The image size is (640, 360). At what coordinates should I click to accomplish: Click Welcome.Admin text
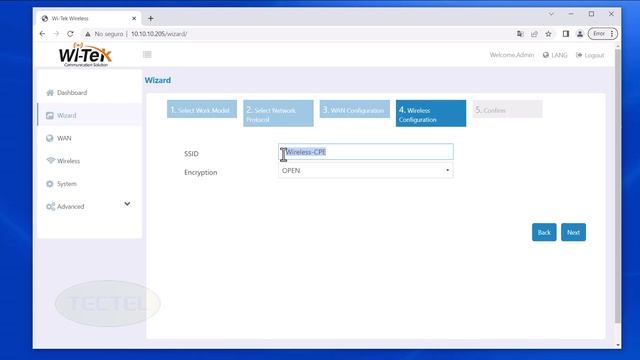click(512, 55)
